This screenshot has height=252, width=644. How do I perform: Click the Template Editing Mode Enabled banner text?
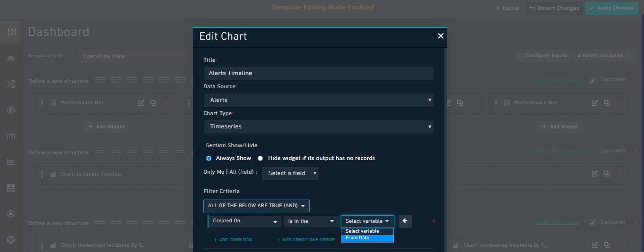pos(322,8)
